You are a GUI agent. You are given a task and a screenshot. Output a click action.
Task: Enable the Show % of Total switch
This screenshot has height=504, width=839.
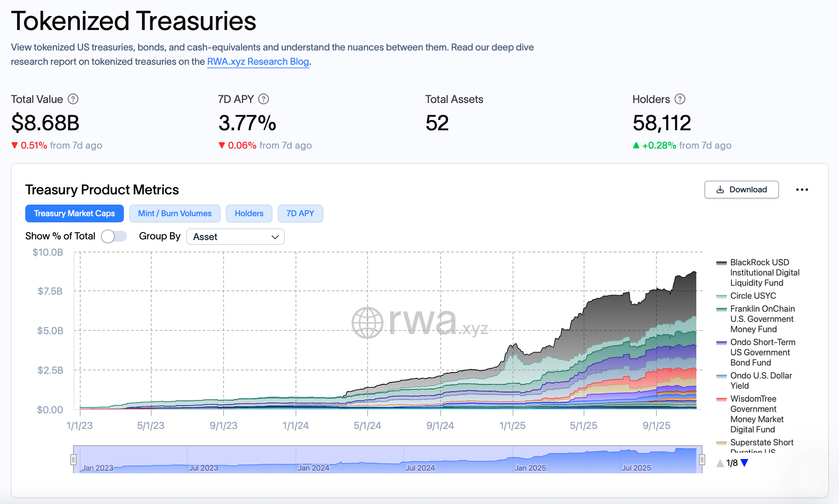114,236
